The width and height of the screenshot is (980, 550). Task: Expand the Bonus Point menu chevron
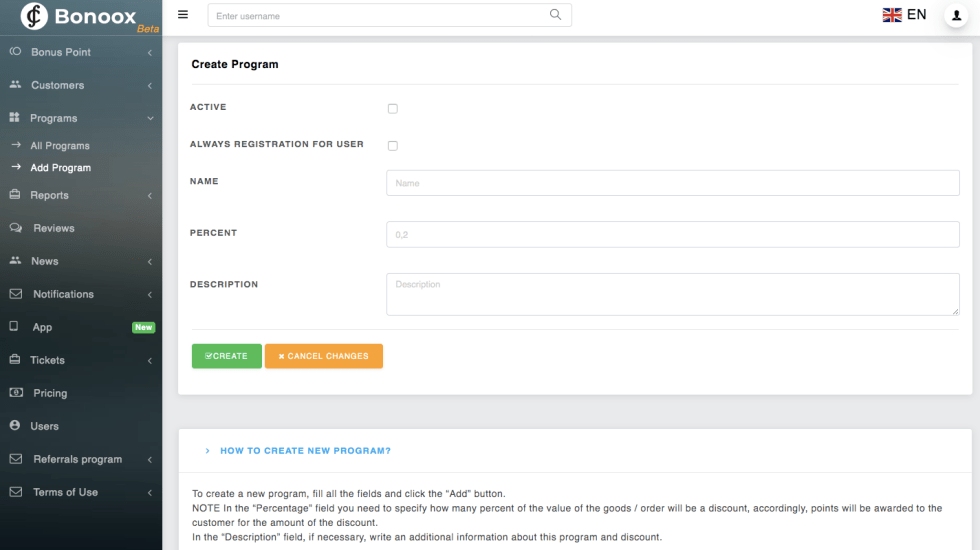(x=149, y=52)
